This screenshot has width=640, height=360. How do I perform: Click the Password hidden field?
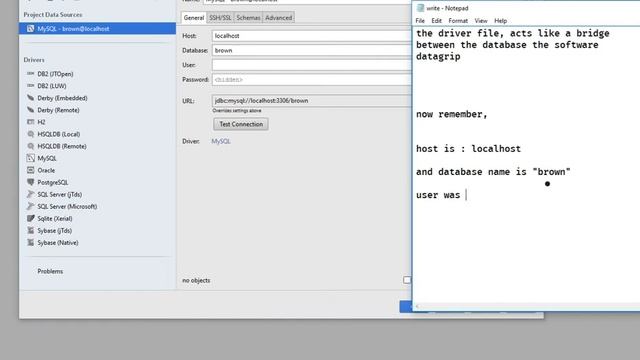(312, 80)
